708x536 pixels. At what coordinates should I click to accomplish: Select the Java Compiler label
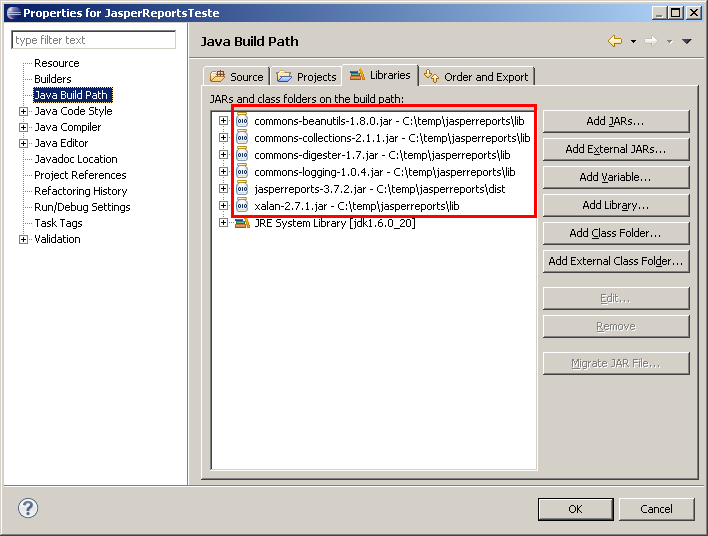coord(68,127)
